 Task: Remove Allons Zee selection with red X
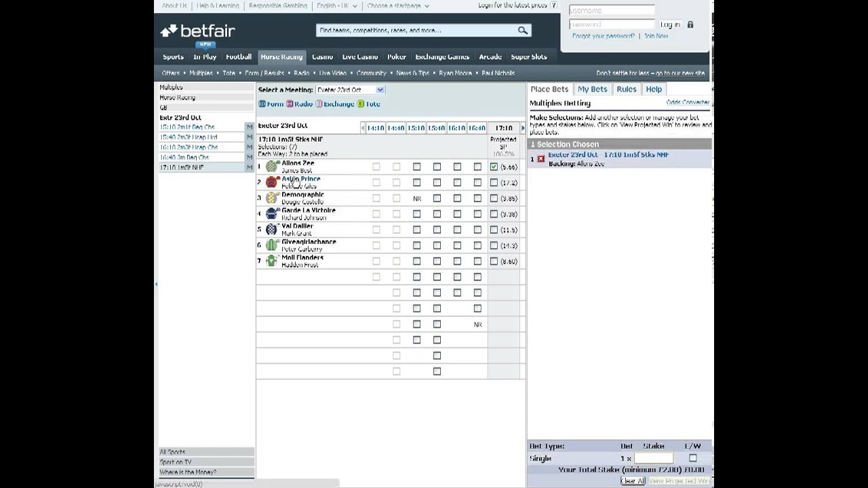(541, 159)
